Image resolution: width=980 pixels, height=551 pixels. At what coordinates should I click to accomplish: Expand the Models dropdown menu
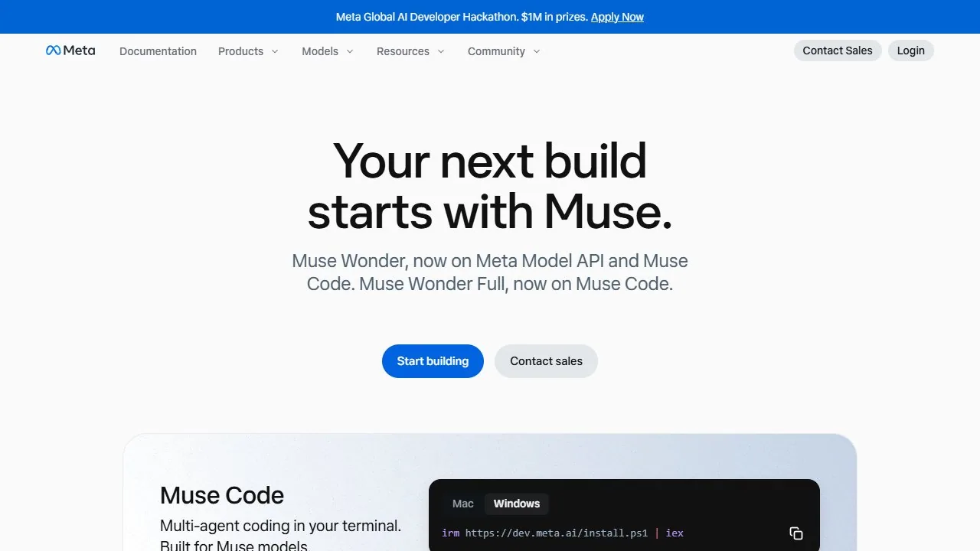point(328,51)
